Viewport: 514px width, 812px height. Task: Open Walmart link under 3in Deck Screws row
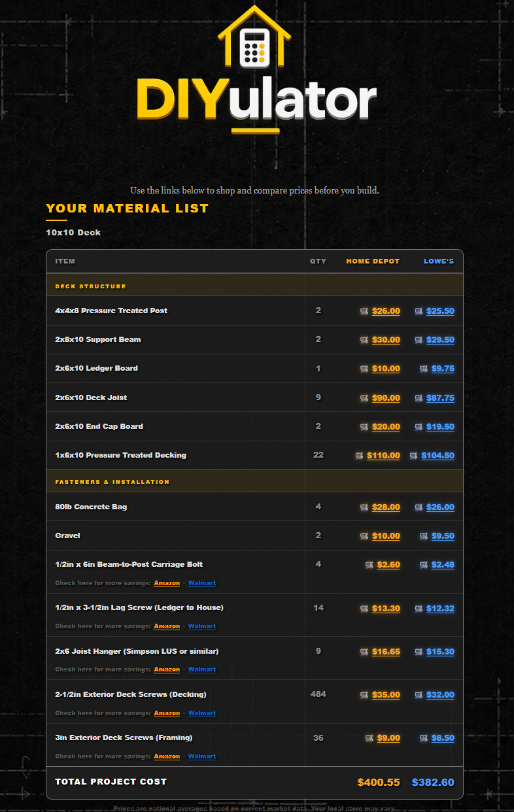202,756
